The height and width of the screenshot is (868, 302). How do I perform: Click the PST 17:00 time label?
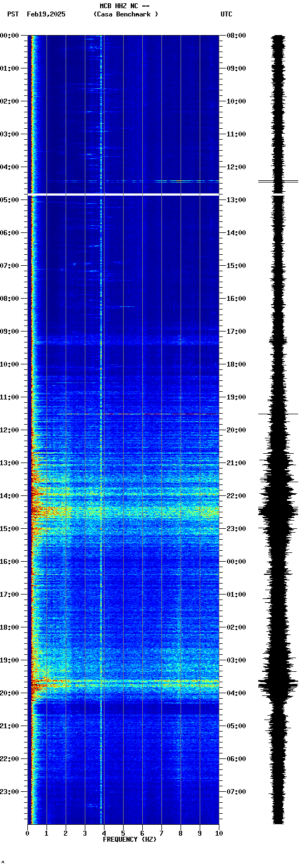(x=9, y=595)
